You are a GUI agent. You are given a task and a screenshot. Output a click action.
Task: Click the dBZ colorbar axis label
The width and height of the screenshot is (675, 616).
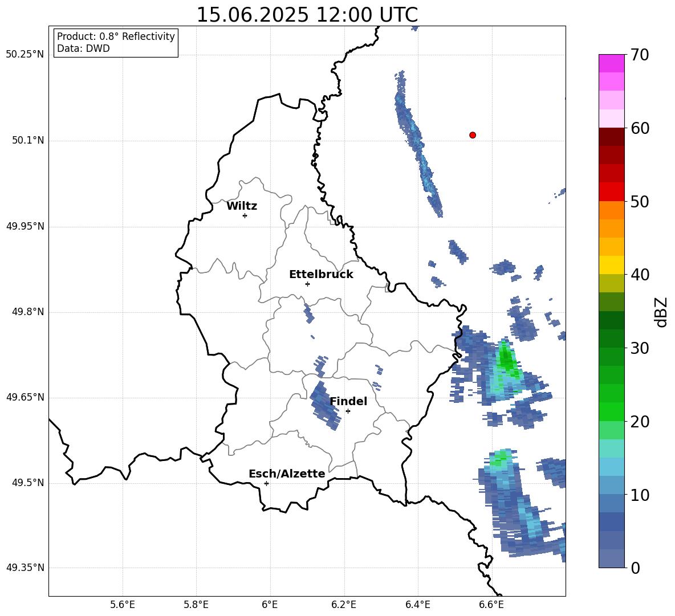tap(660, 312)
